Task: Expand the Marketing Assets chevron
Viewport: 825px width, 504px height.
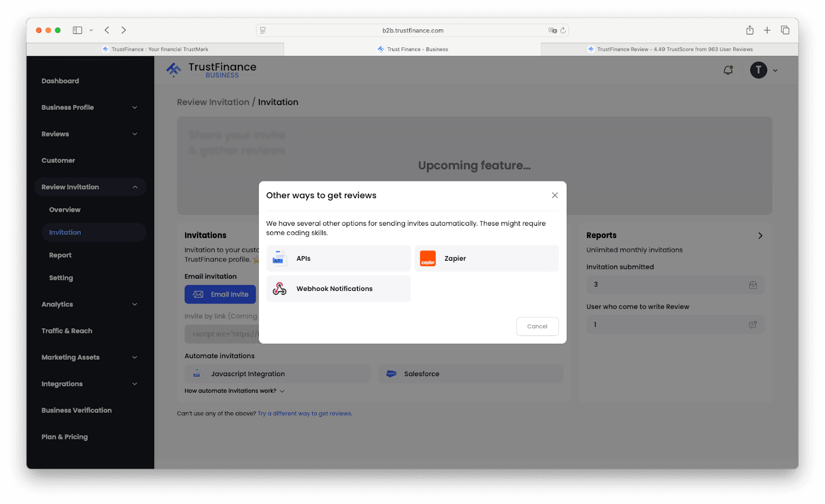Action: tap(135, 358)
